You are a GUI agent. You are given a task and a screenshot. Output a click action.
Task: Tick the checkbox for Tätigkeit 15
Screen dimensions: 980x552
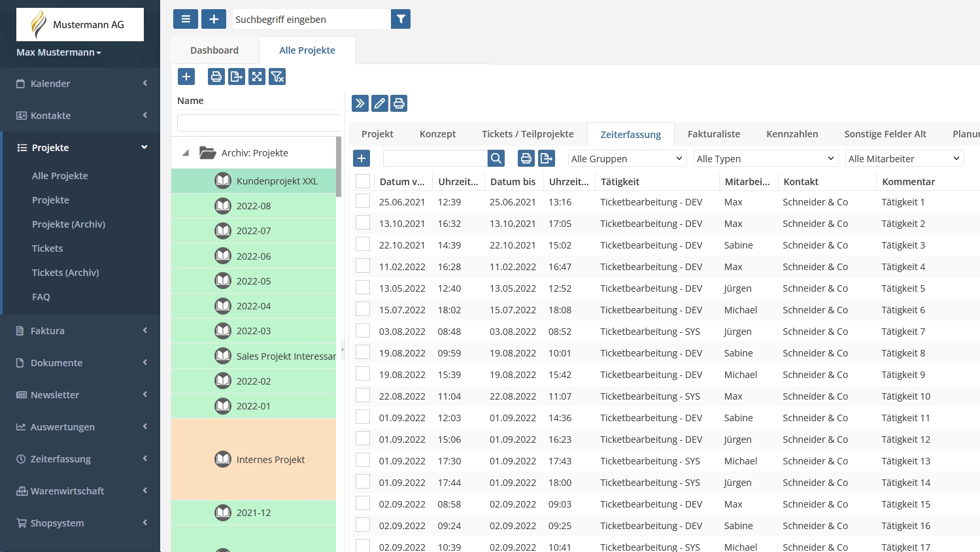pyautogui.click(x=363, y=504)
